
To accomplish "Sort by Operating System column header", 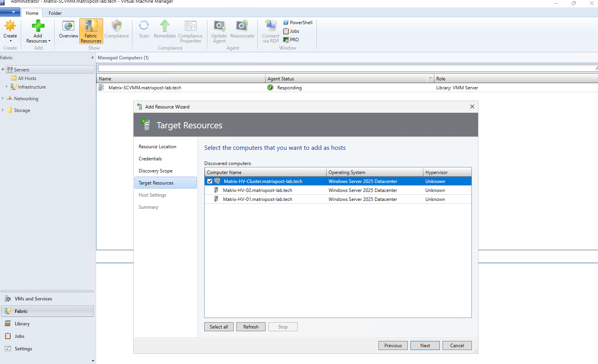I will point(375,172).
